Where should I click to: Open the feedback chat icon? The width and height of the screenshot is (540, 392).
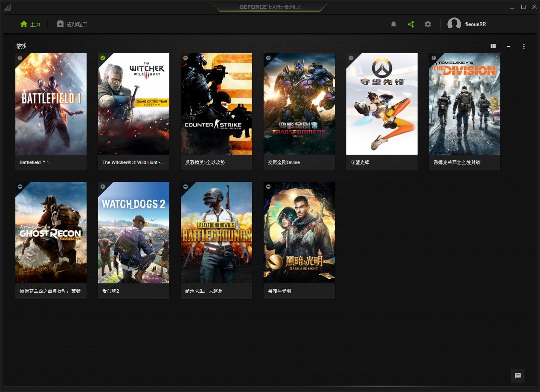point(518,375)
